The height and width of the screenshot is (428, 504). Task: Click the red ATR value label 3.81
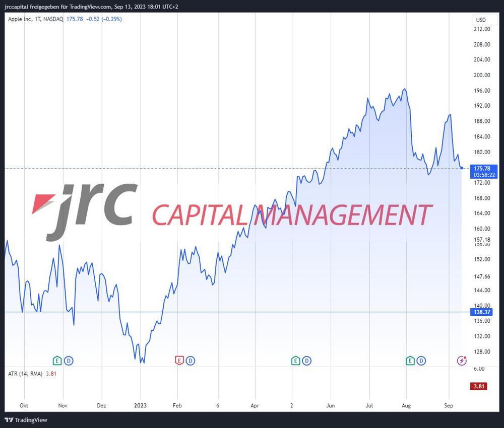pos(480,386)
